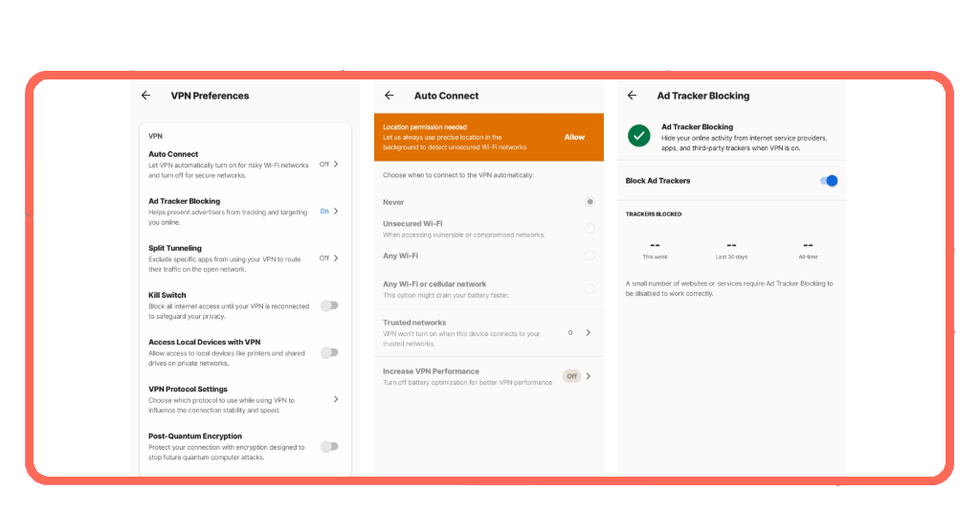Click Auto Connect setting title
The height and width of the screenshot is (513, 980).
coord(173,154)
